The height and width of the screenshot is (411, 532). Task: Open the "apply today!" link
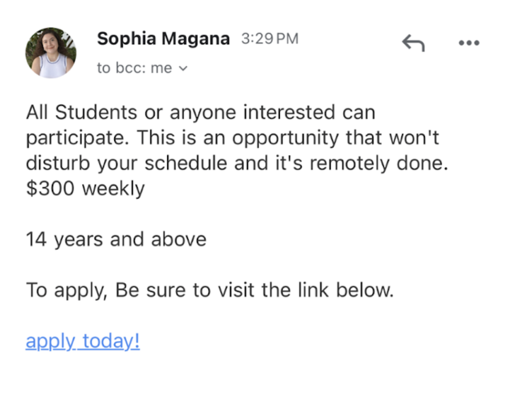tap(83, 341)
